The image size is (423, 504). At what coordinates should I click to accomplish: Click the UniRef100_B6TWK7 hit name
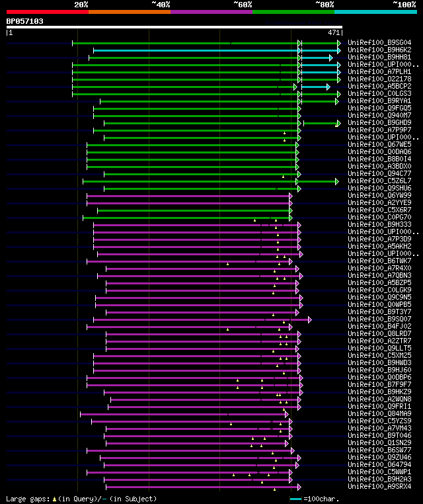pos(379,261)
